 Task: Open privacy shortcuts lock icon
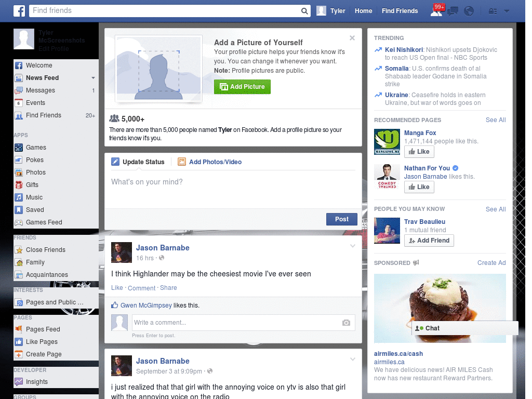coord(493,11)
